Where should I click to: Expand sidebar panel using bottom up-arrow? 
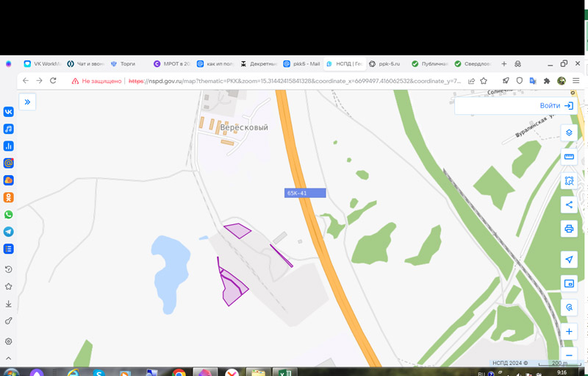coord(9,358)
